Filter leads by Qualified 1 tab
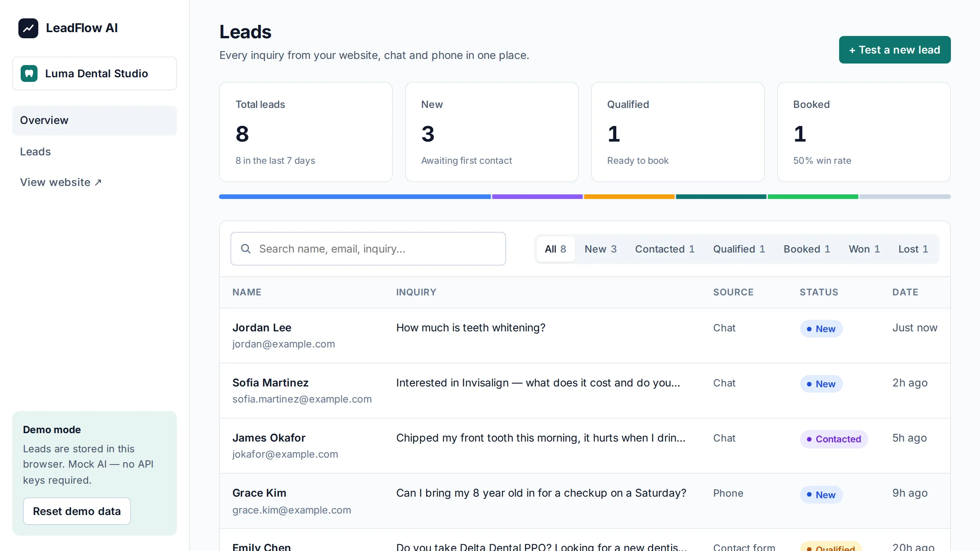Viewport: 980px width, 551px height. (739, 249)
